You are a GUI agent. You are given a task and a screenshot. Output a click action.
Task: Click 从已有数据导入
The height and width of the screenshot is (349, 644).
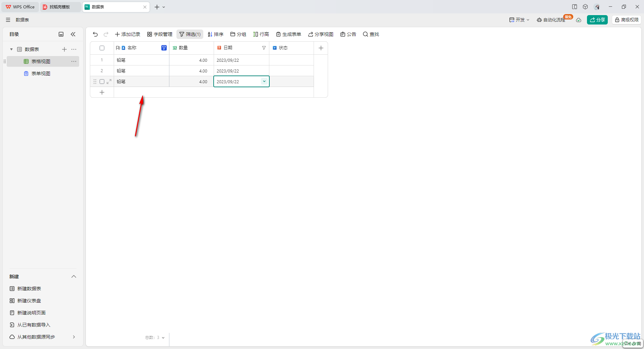click(x=30, y=325)
